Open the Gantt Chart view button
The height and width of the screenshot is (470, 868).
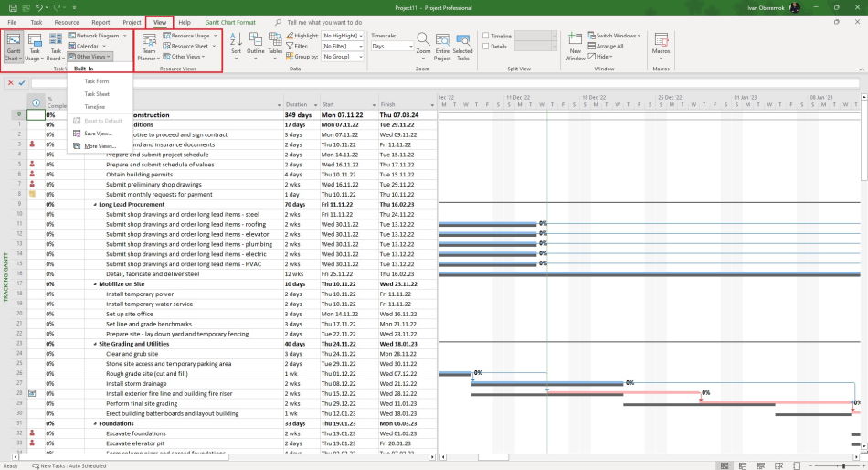click(x=14, y=47)
